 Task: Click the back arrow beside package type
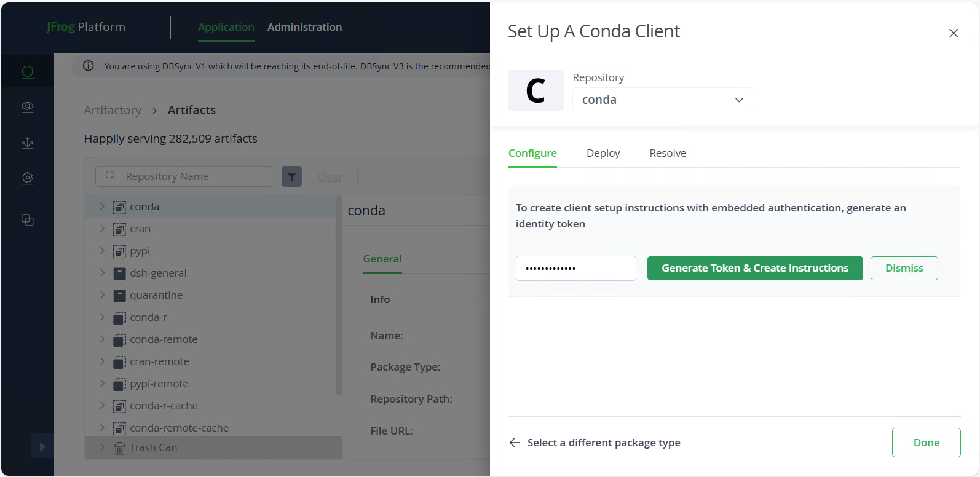point(515,443)
